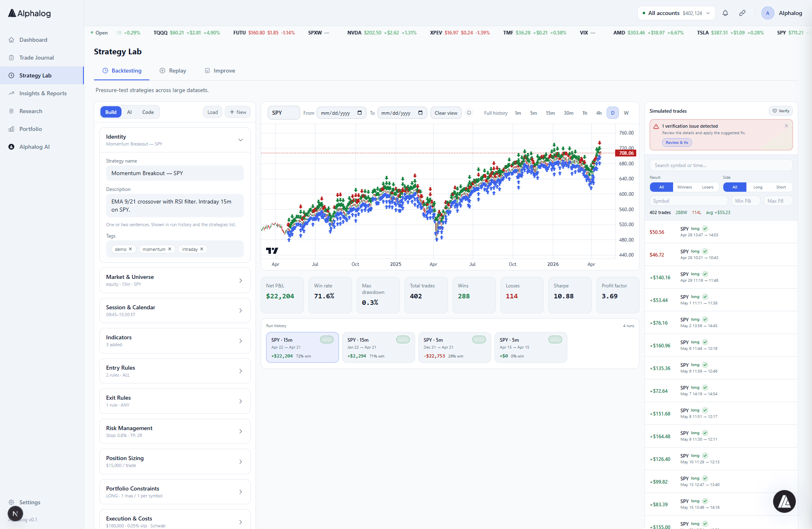Show All results filter
812x529 pixels.
pyautogui.click(x=661, y=187)
